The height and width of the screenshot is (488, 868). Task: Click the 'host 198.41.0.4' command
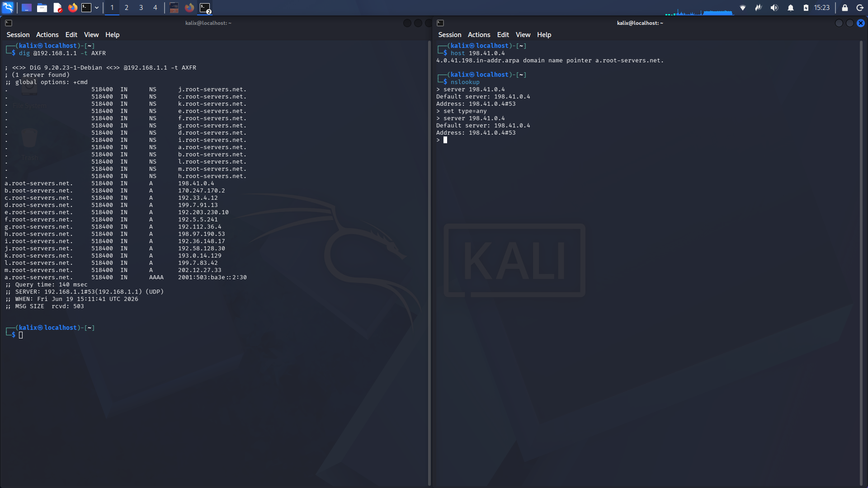click(x=478, y=53)
